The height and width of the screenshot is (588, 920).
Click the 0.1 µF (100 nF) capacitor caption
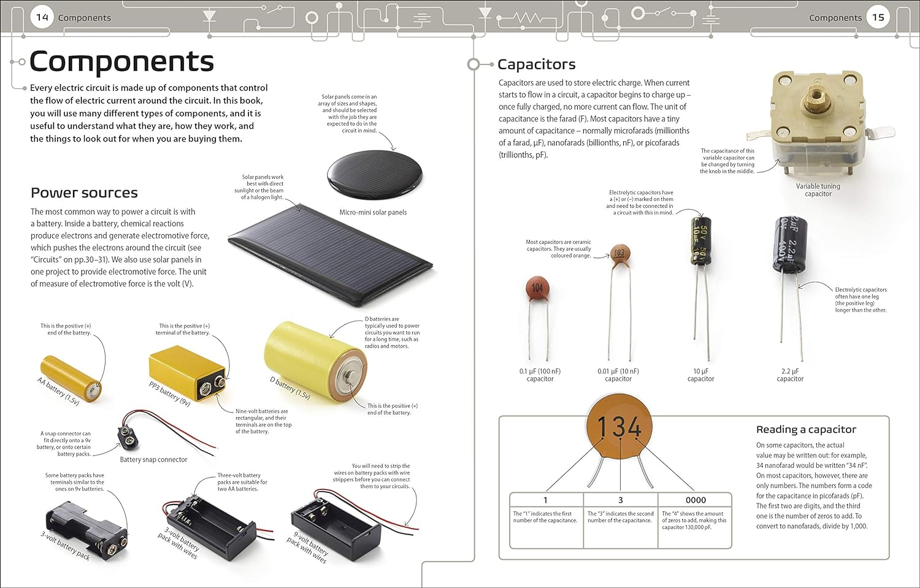click(540, 375)
